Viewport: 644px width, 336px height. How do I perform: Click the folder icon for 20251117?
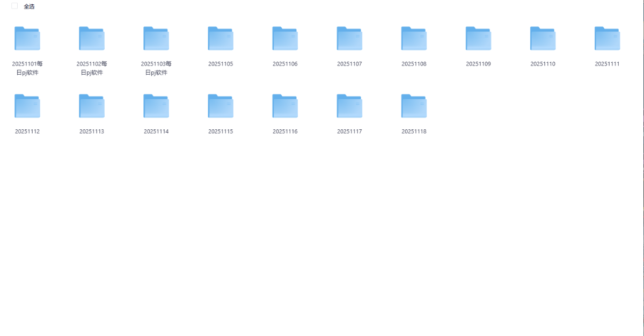pos(349,106)
